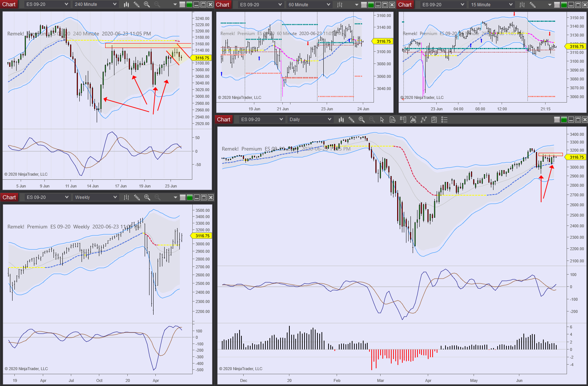Image resolution: width=588 pixels, height=386 pixels.
Task: Open the ES 09-20 instrument dropdown in the Daily chart
Action: 262,120
